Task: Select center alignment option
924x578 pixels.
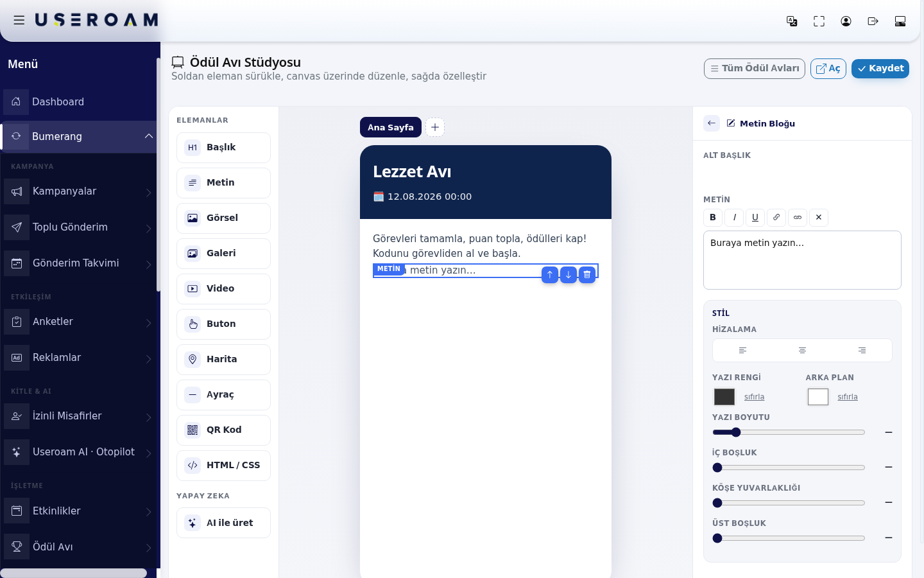Action: (802, 351)
